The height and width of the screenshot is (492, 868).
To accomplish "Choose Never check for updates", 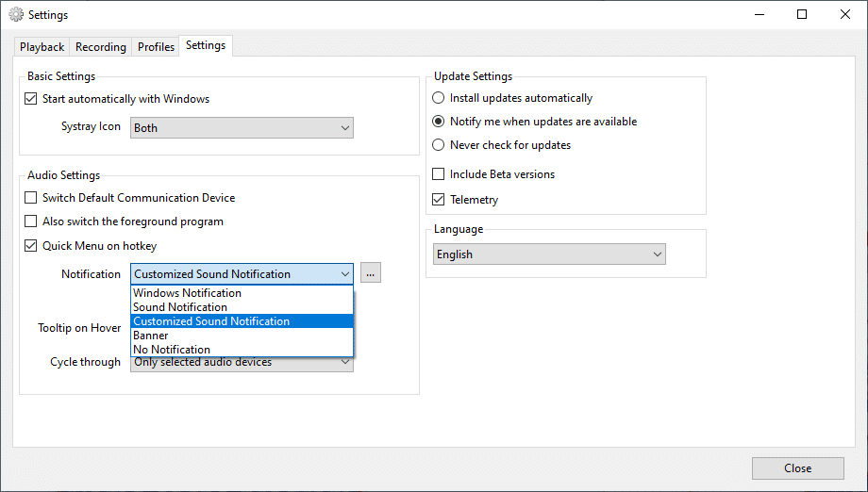I will [438, 145].
